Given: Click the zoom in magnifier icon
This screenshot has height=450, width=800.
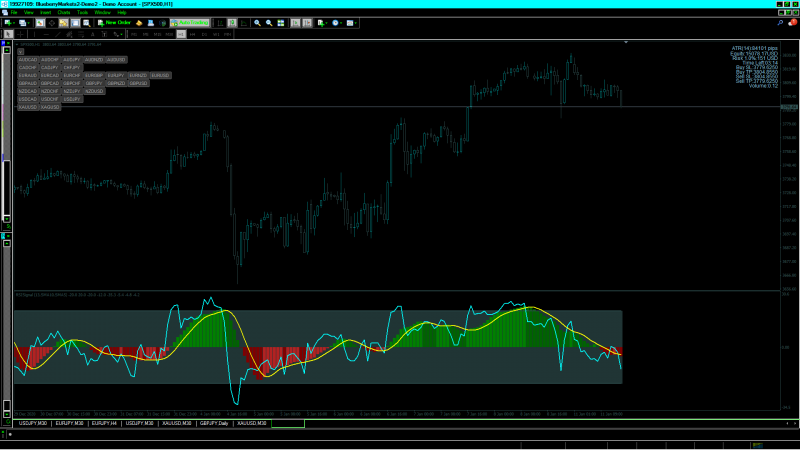Looking at the screenshot, I should click(257, 22).
